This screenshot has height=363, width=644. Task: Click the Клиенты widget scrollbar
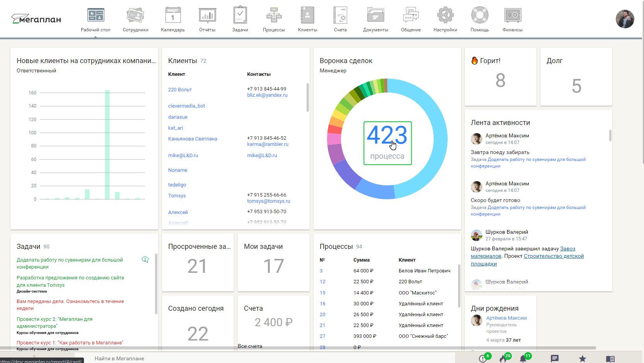point(308,98)
